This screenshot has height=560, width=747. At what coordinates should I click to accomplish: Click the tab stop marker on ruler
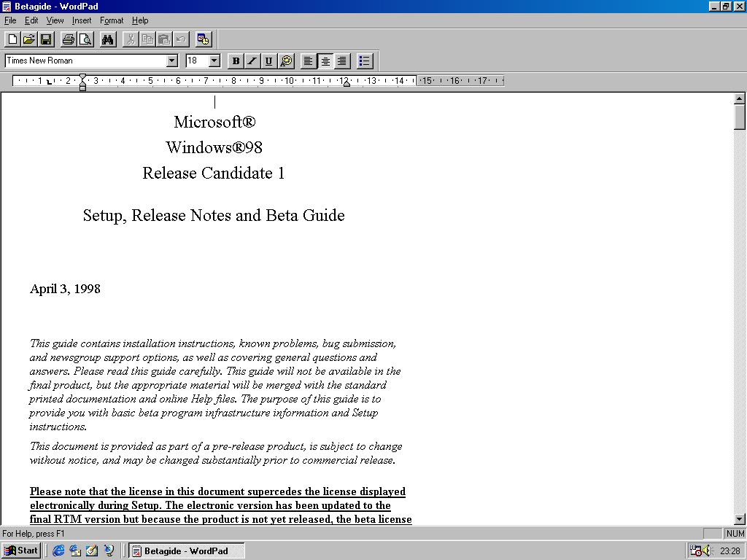(x=49, y=82)
